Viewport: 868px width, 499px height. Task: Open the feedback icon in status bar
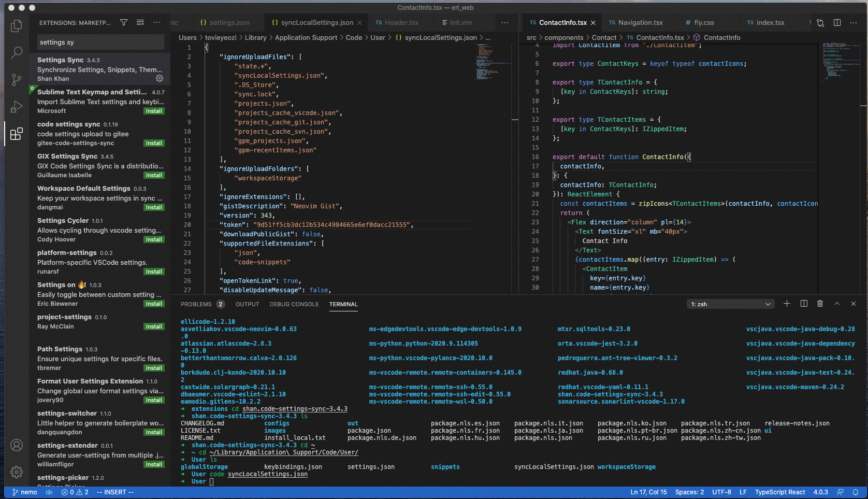pyautogui.click(x=840, y=492)
